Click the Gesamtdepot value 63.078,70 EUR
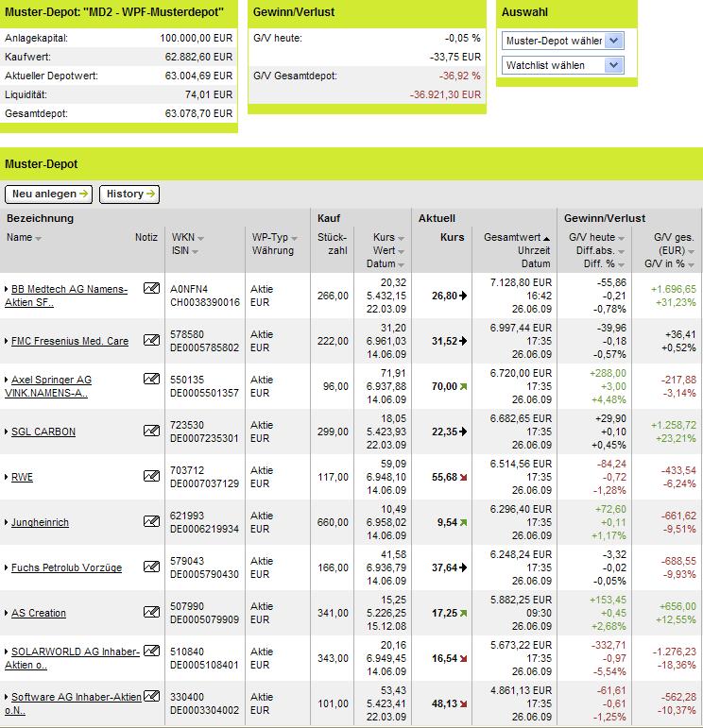Image resolution: width=703 pixels, height=728 pixels. (x=198, y=113)
